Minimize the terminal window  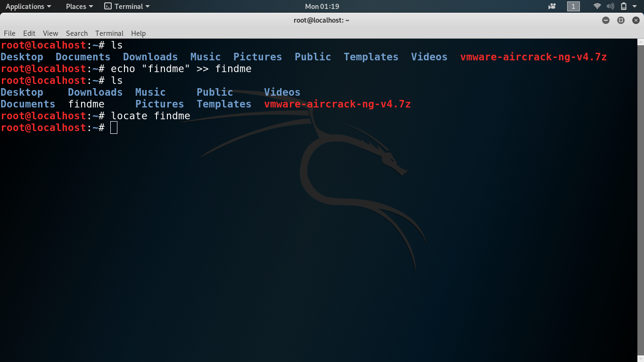606,20
